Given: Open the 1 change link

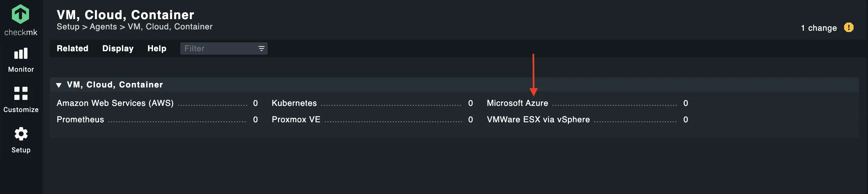Looking at the screenshot, I should coord(818,28).
